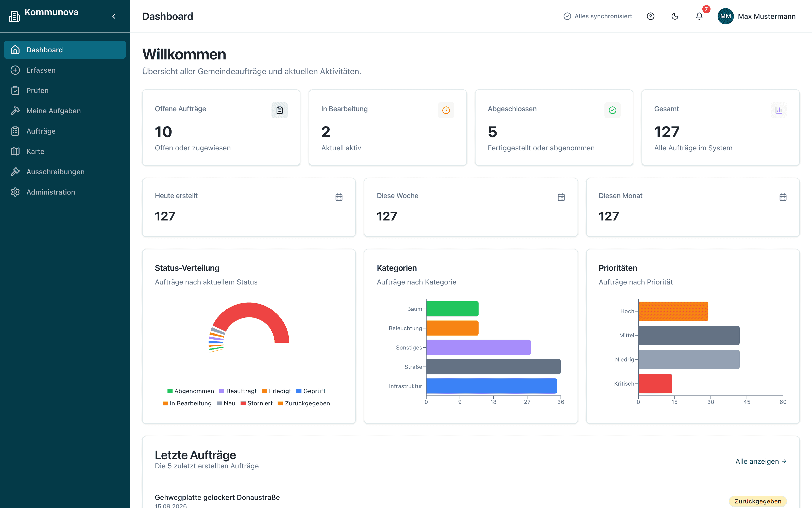Open the Offene Aufträge card value 10

(163, 132)
